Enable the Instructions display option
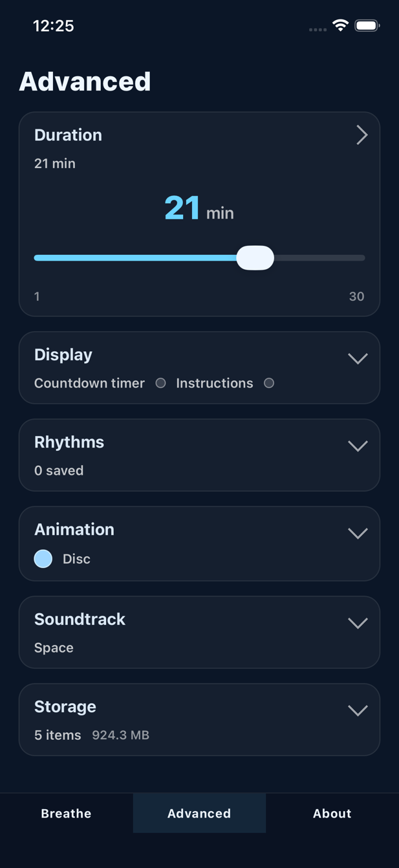The width and height of the screenshot is (399, 868). 269,383
